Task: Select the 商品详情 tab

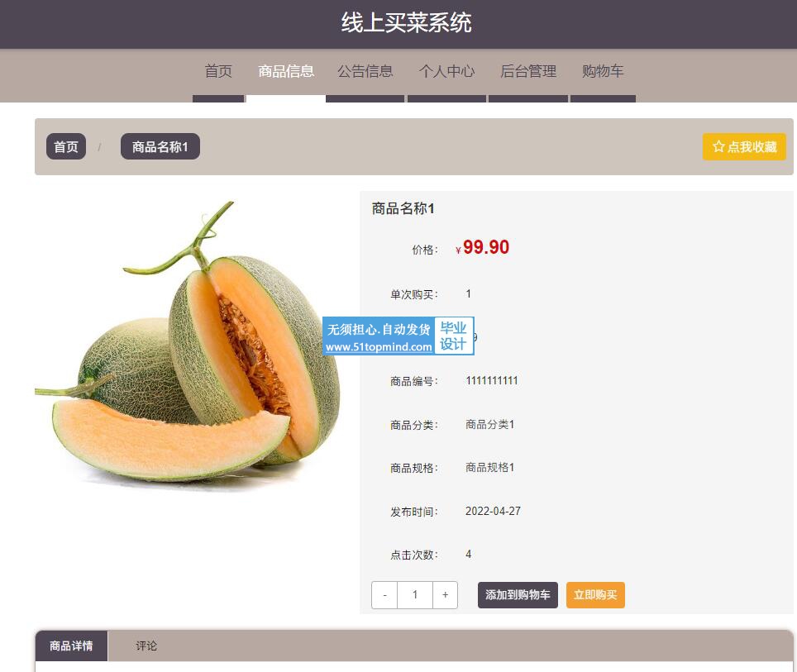Action: point(71,646)
